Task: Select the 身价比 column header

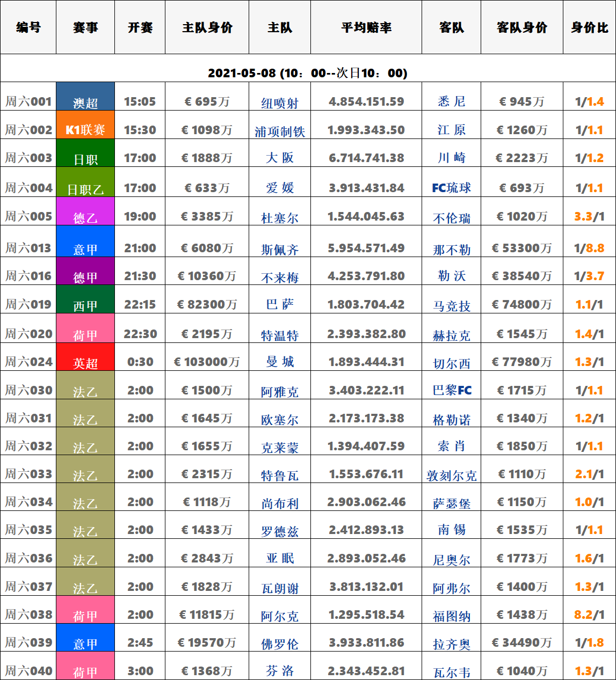Action: tap(589, 27)
